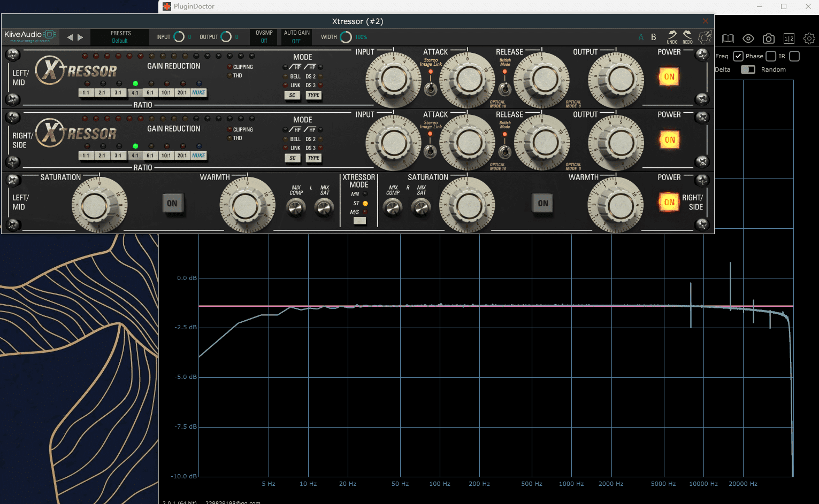Select NUKE ratio on Left/Mid channel

pos(198,93)
